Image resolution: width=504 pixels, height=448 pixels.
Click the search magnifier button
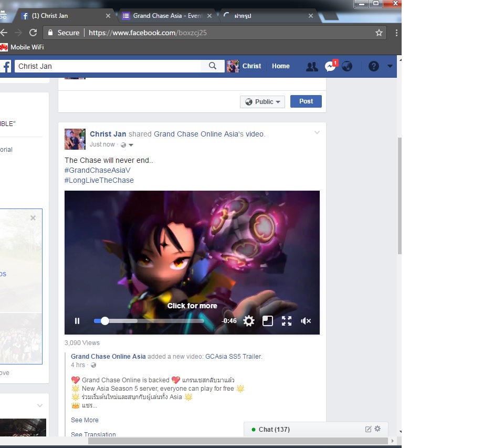pos(213,66)
